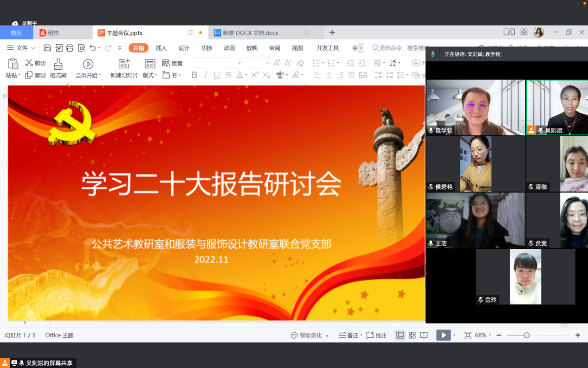Click the Undo arrow icon
Viewport: 588px width, 368px height.
(x=92, y=48)
